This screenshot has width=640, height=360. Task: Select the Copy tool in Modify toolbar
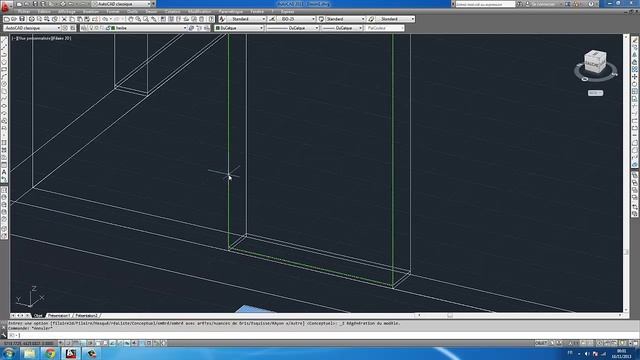(635, 47)
